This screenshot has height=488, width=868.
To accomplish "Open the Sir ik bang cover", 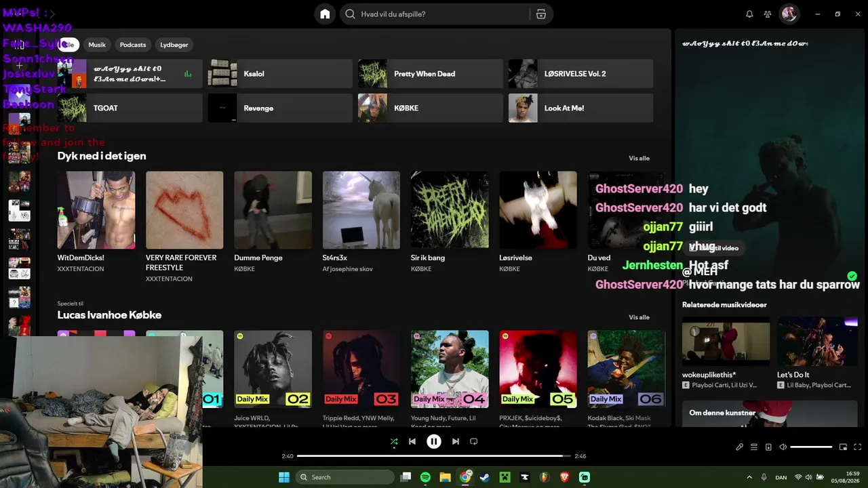I will [450, 210].
